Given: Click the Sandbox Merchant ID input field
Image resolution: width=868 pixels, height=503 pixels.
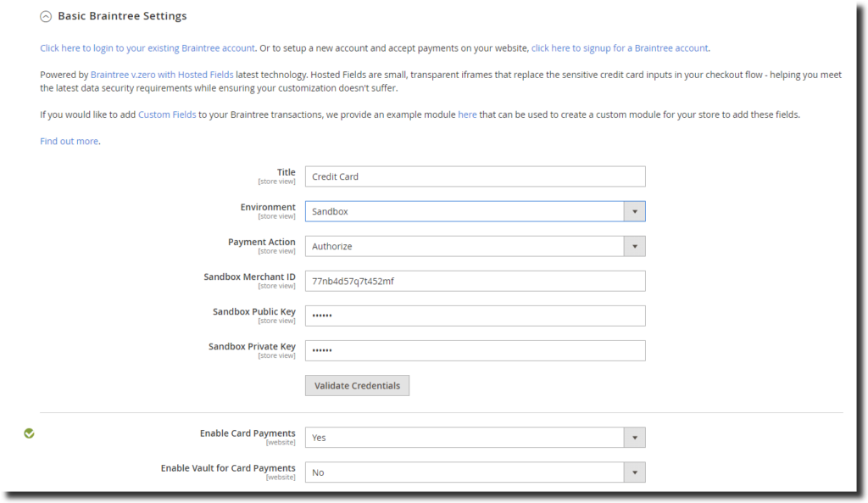Looking at the screenshot, I should click(475, 280).
